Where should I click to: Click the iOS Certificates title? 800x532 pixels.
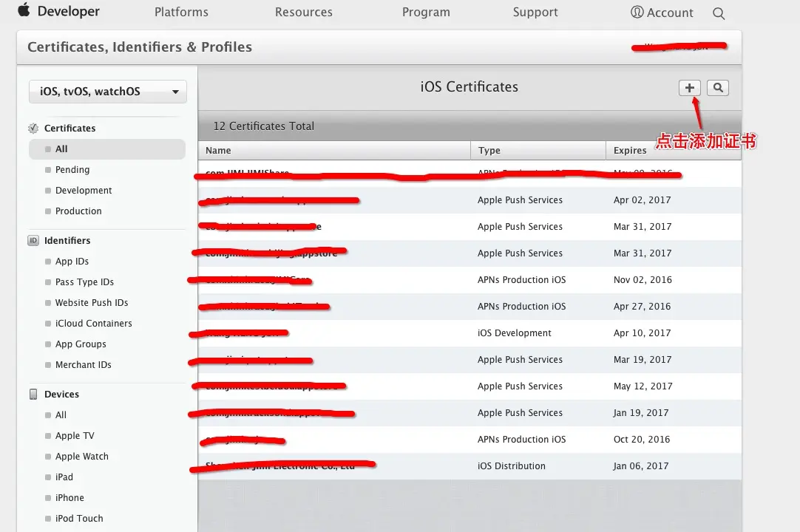pyautogui.click(x=470, y=86)
